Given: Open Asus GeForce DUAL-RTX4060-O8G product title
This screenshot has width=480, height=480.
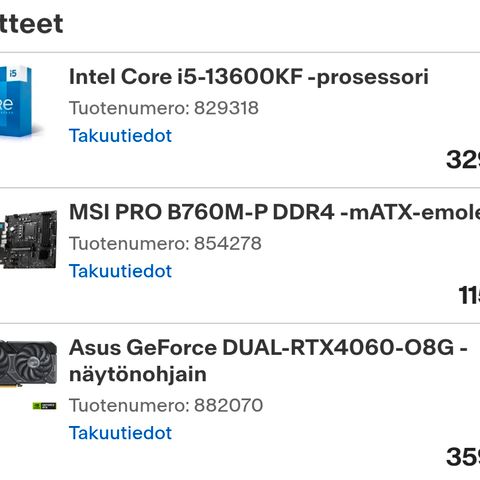Looking at the screenshot, I should point(268,361).
